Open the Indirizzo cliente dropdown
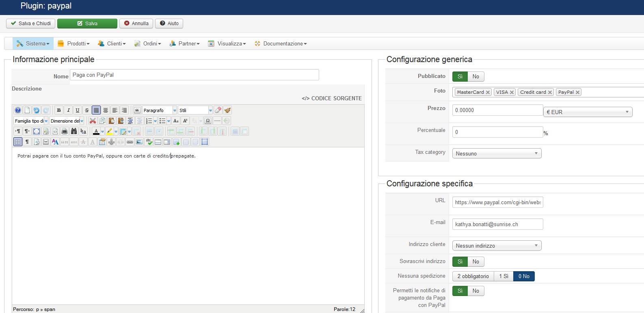Screen dimensions: 644x313 497,246
